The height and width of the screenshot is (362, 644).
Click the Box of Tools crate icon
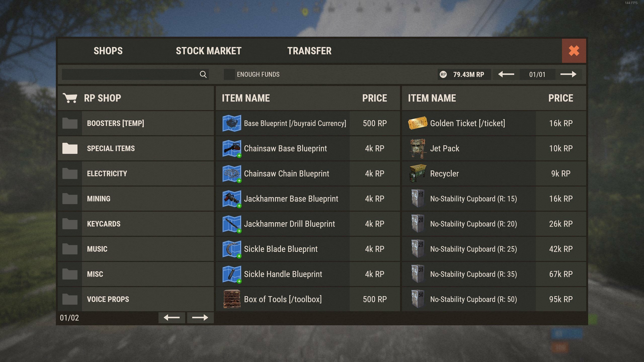click(232, 299)
